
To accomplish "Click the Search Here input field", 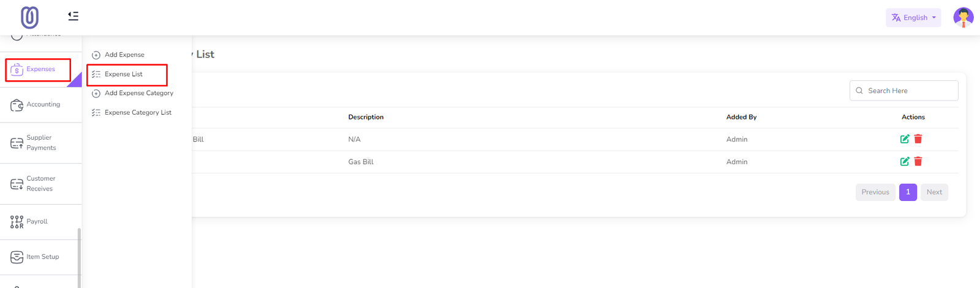I will point(910,91).
